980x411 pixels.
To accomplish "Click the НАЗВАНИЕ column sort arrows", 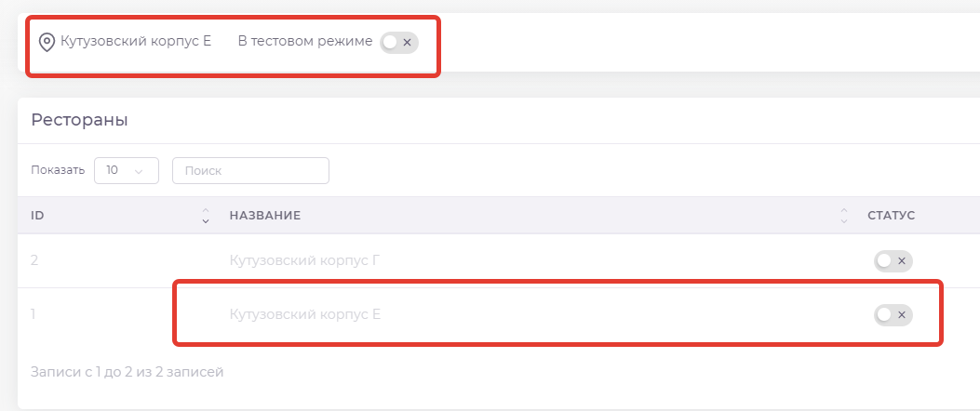I will coord(844,216).
